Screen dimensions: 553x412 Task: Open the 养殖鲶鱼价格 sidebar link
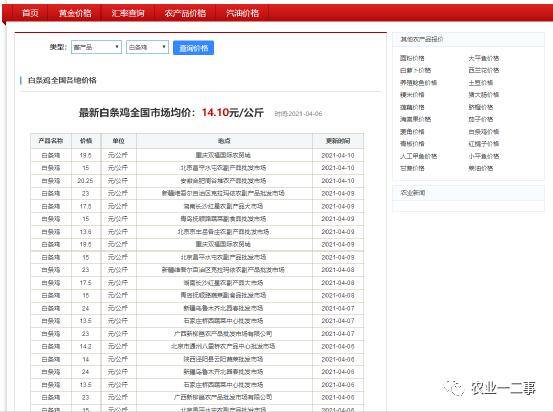pos(418,83)
